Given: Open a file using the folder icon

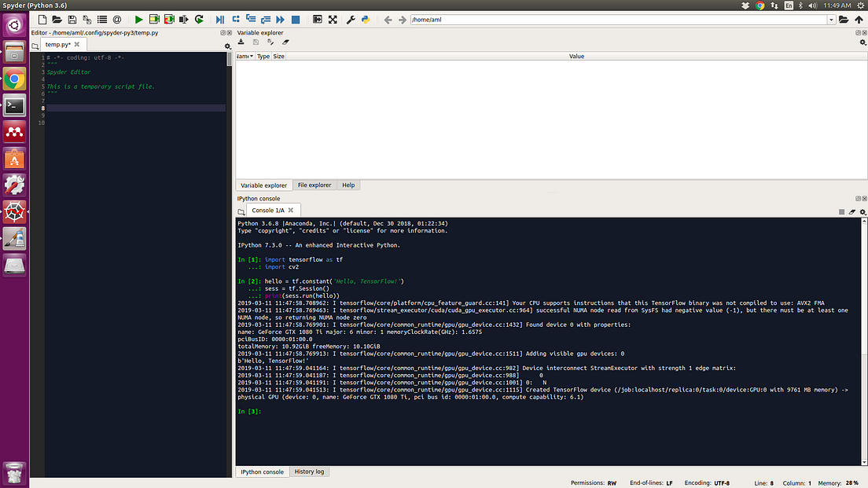Looking at the screenshot, I should coord(57,20).
